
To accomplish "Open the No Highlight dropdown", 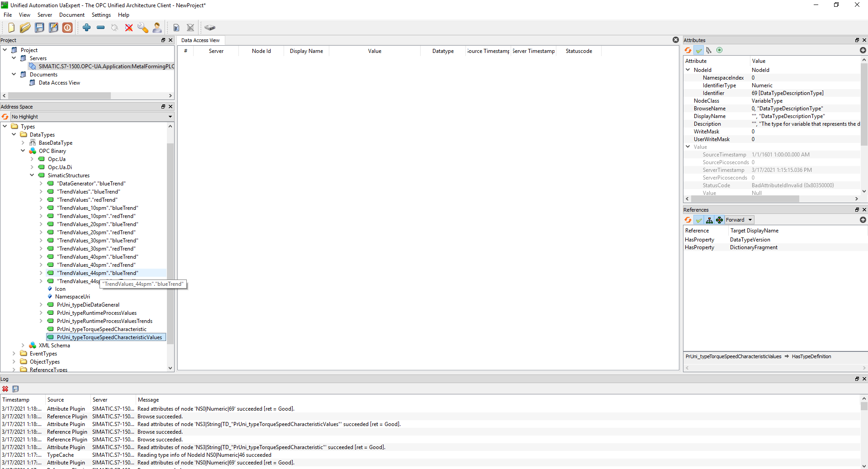I will click(92, 117).
